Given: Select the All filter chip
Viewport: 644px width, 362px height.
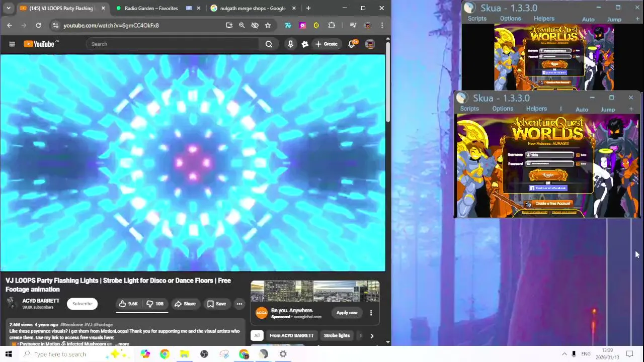Looking at the screenshot, I should click(x=257, y=335).
